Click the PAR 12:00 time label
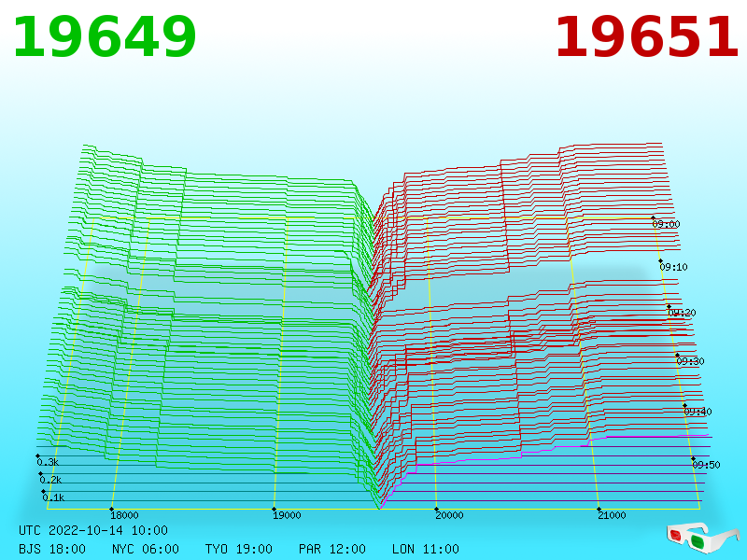747x560 pixels. (332, 549)
